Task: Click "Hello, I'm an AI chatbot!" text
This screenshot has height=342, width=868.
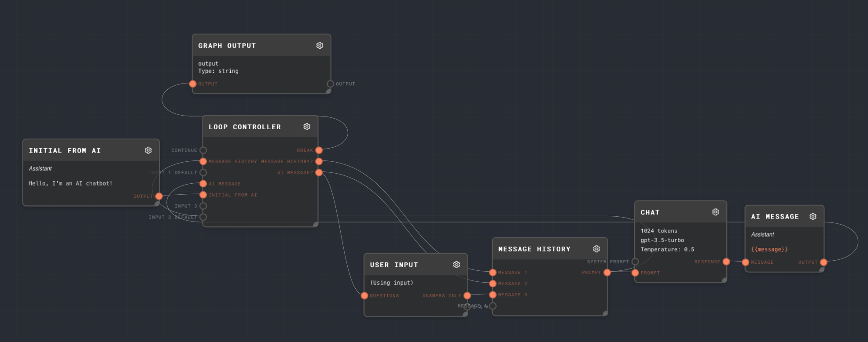Action: point(70,183)
